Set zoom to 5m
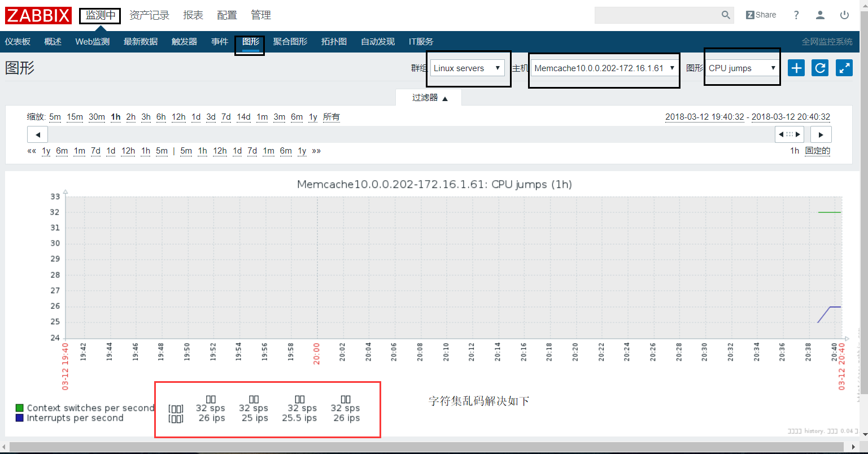Screen dimensions: 868x454 tap(55, 117)
